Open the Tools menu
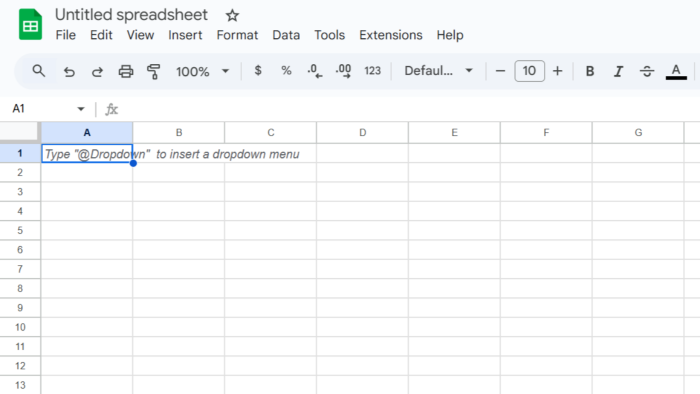This screenshot has height=394, width=700. click(x=329, y=35)
